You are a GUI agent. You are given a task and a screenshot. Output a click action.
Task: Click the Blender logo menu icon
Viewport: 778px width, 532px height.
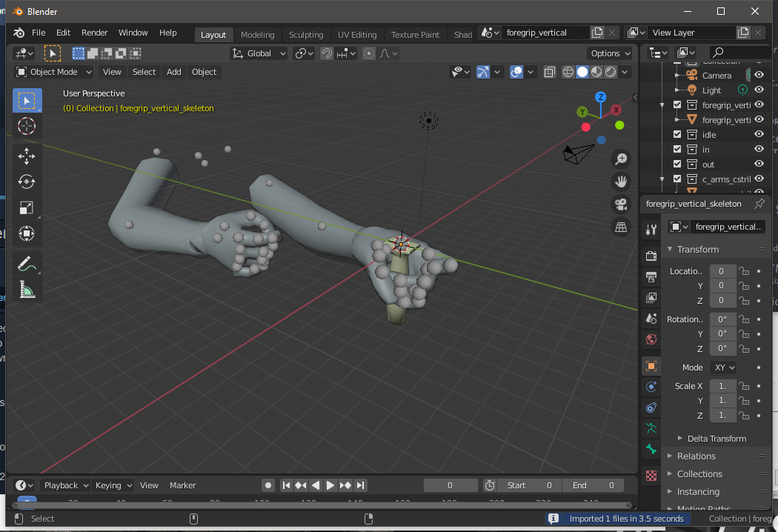click(19, 33)
